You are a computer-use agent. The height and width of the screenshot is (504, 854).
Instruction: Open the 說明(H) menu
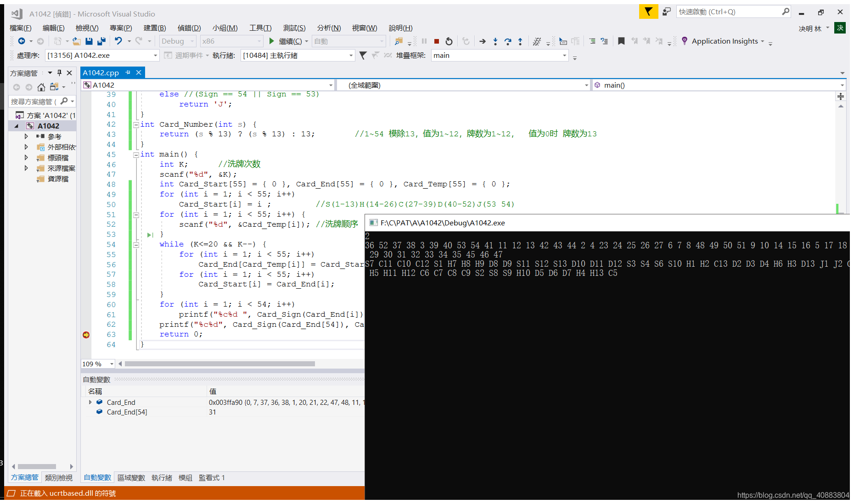coord(400,28)
